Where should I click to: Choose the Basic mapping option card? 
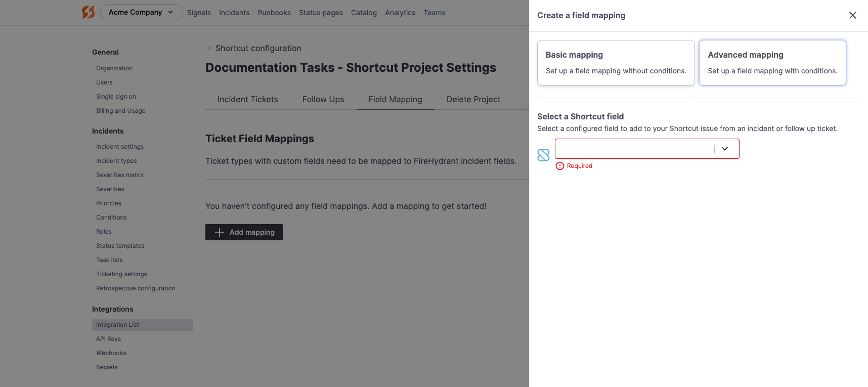point(616,63)
